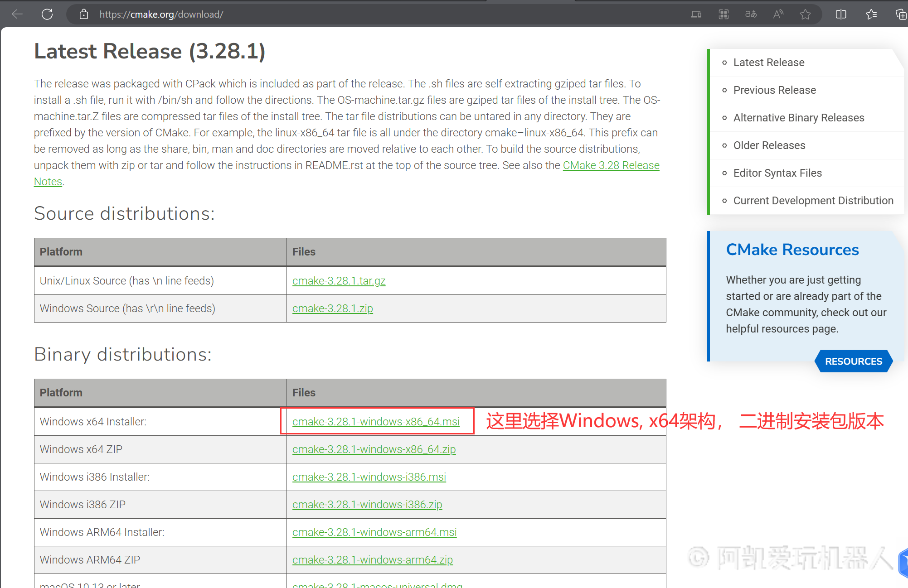Open Current Development Distribution sidebar item
The width and height of the screenshot is (908, 588).
click(x=813, y=201)
